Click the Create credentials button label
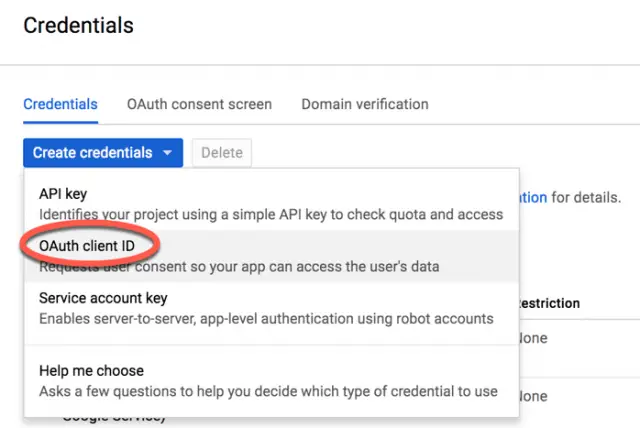This screenshot has width=640, height=428. click(x=92, y=153)
